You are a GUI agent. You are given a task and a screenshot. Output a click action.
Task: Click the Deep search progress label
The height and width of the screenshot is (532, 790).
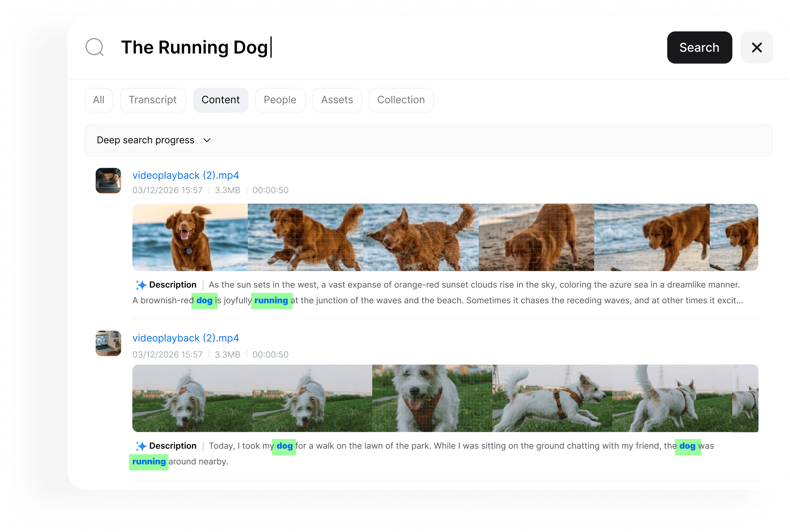(x=145, y=140)
